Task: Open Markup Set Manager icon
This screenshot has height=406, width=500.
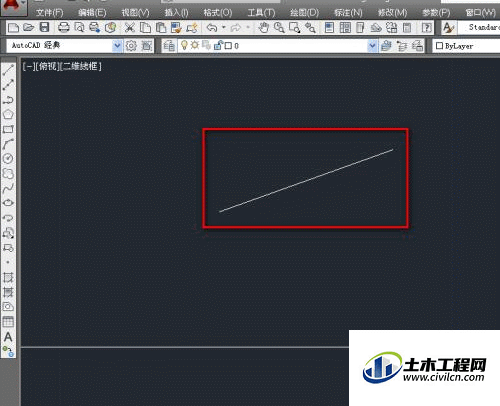Action: click(x=392, y=27)
